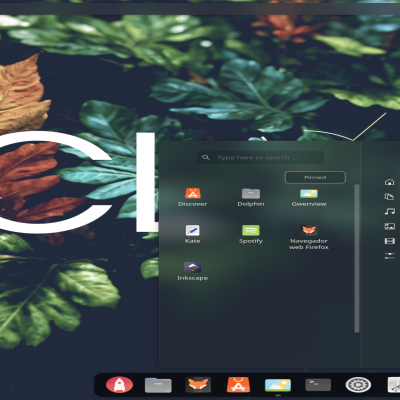Open the gear settings icon in dock
The image size is (400, 400).
coord(358,385)
